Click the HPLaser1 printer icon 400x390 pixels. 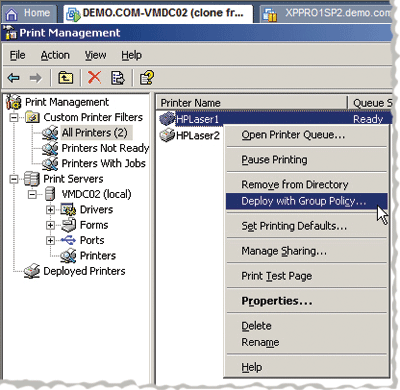point(167,118)
